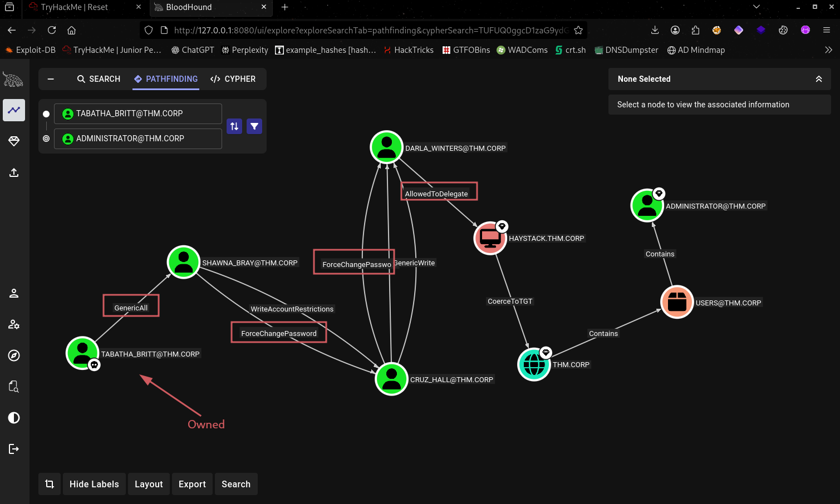Click the crop/focus icon beside Hide Labels
This screenshot has height=504, width=840.
pos(50,484)
